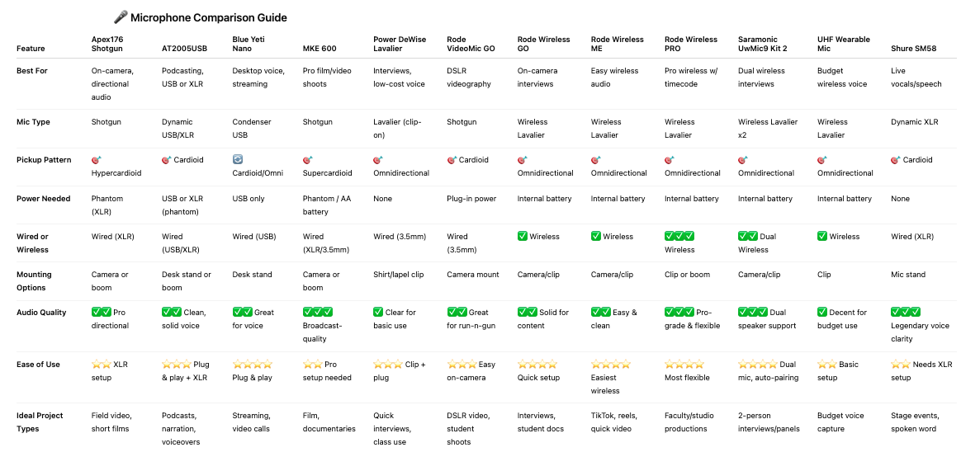This screenshot has height=471, width=980.
Task: Click the four stars in Blue Yeti Nano column
Action: 253,365
